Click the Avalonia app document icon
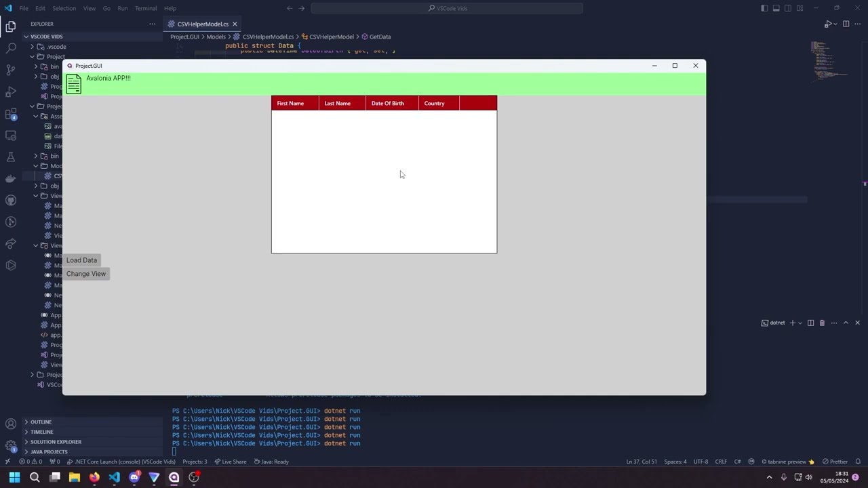This screenshot has height=488, width=868. (x=74, y=84)
